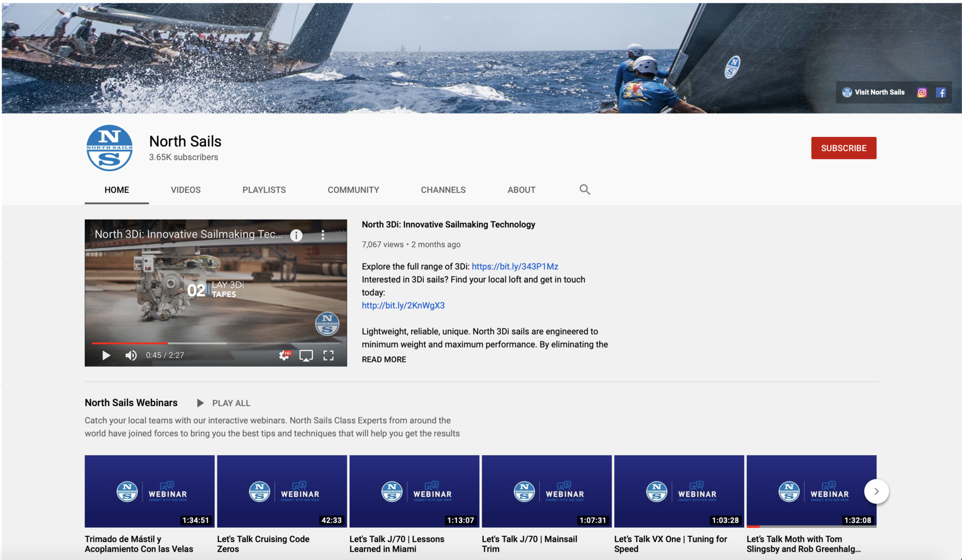Open the Playlists tab
The image size is (962, 560).
264,190
